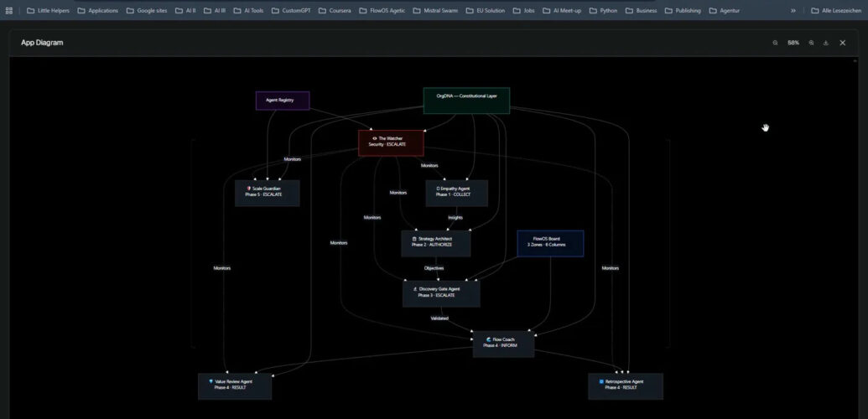The height and width of the screenshot is (419, 868).
Task: Open the Alle Lesezeichen folder
Action: (831, 11)
